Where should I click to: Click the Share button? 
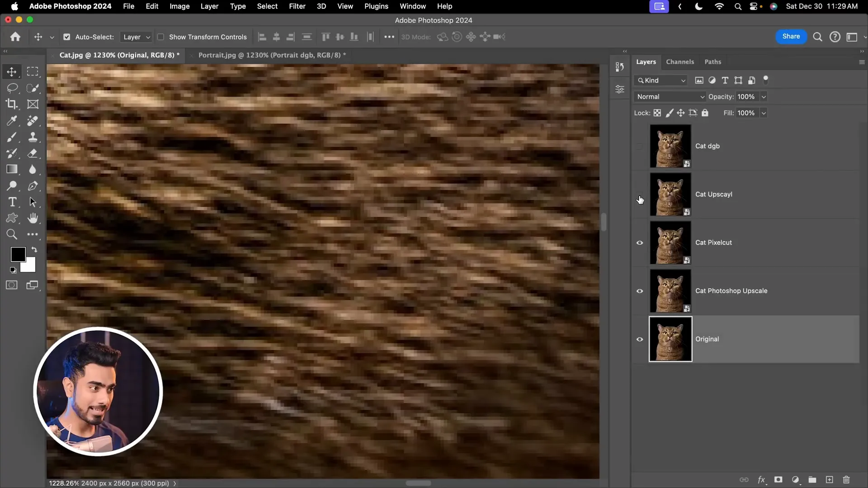(x=791, y=37)
